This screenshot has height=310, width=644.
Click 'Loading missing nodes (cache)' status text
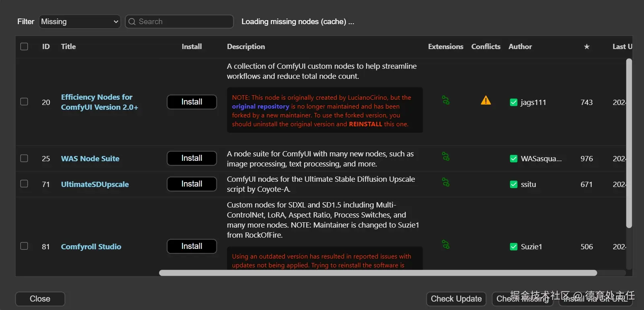[x=298, y=22]
